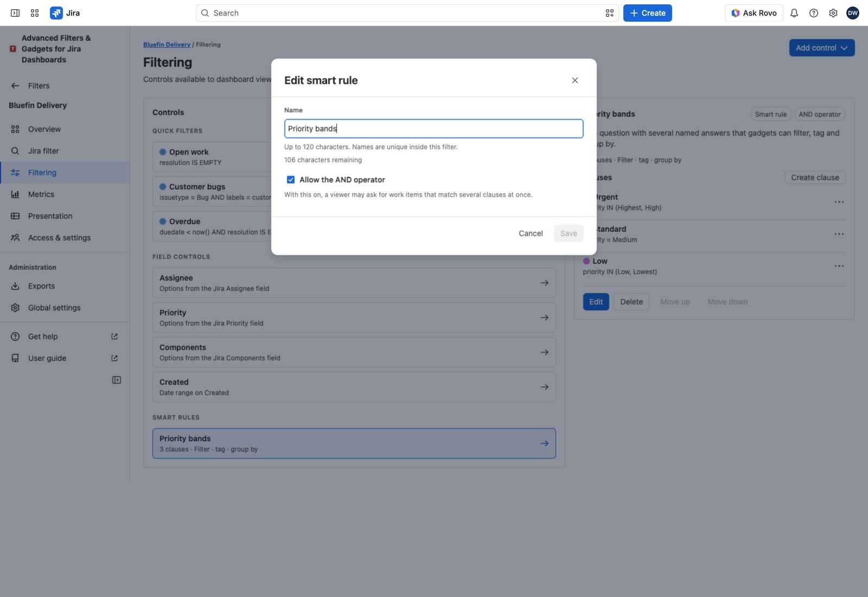Open Ask Rovo assistant
Screen dimensions: 868x597
(x=754, y=13)
